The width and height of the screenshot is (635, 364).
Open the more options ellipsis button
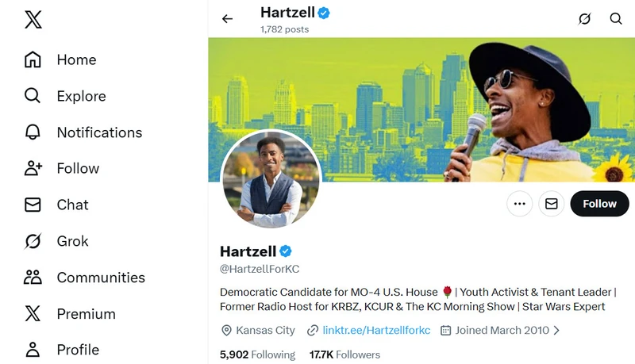(520, 204)
